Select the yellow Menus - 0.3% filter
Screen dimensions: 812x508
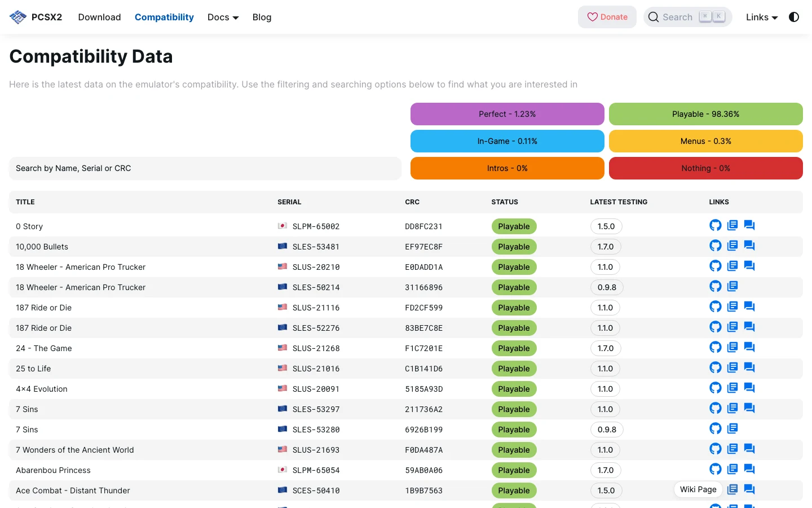pyautogui.click(x=706, y=141)
